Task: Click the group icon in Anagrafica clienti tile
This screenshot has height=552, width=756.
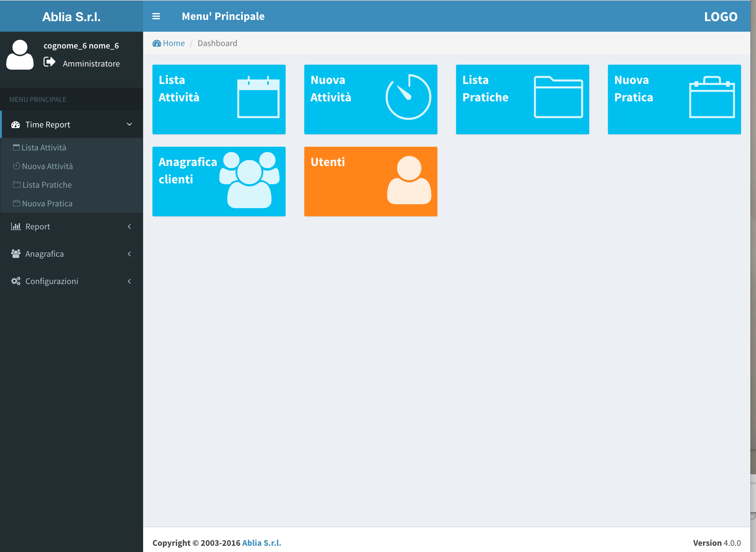Action: [249, 180]
